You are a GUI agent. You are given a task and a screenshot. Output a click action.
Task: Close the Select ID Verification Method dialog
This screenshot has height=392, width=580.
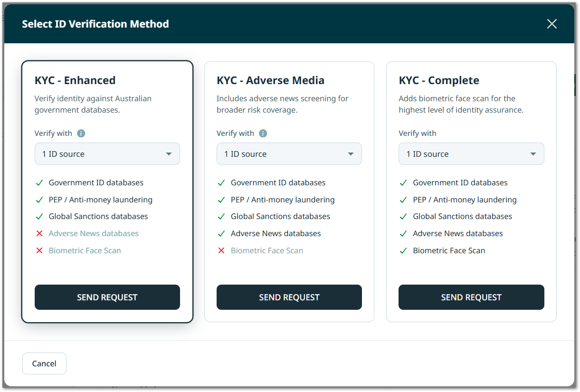(x=551, y=24)
